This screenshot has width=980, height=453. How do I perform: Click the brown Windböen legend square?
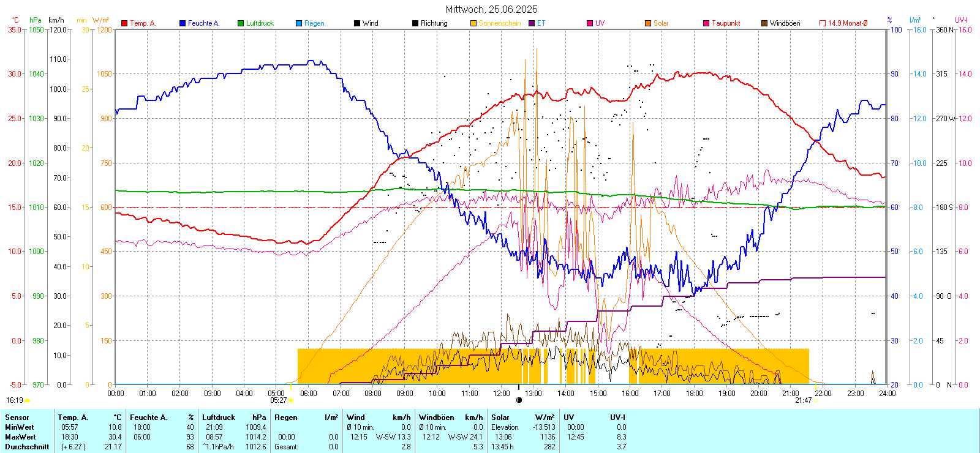point(764,23)
